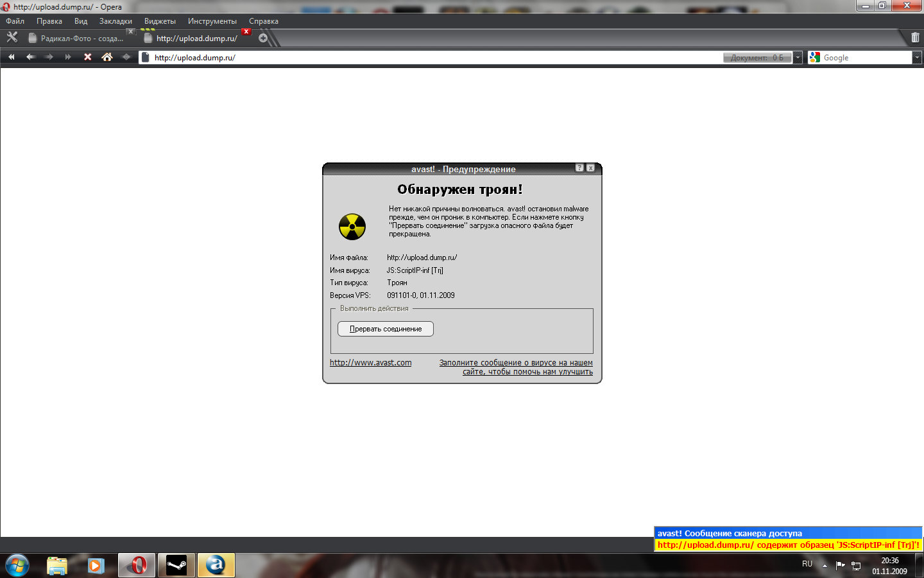Click the network tray icon
The height and width of the screenshot is (578, 924).
point(856,565)
